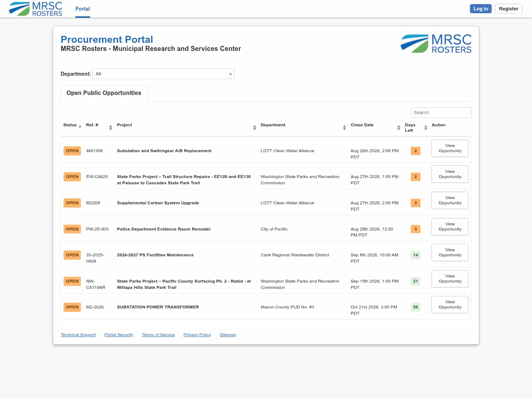Click project title Police Department Evidence Room Remodel
The image size is (532, 399).
[164, 229]
